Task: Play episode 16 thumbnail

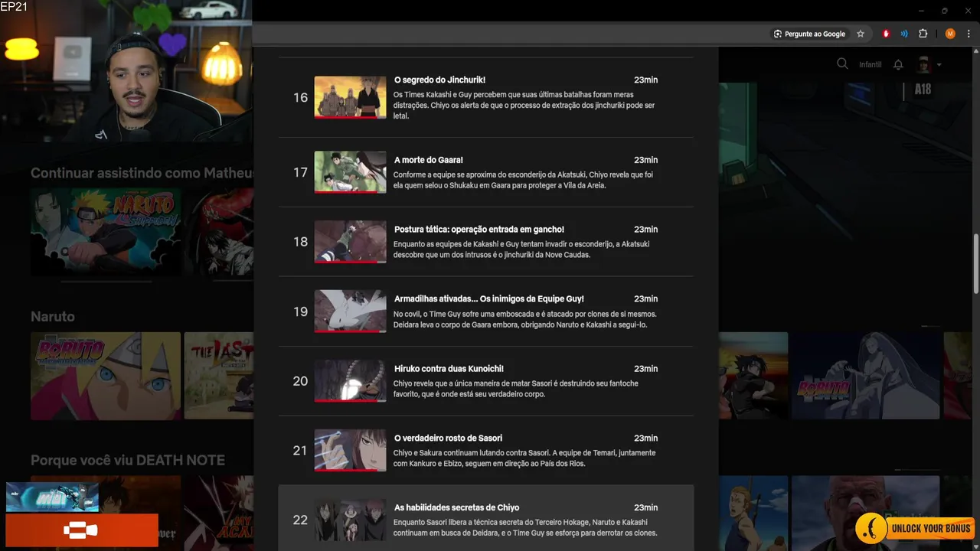Action: point(350,97)
